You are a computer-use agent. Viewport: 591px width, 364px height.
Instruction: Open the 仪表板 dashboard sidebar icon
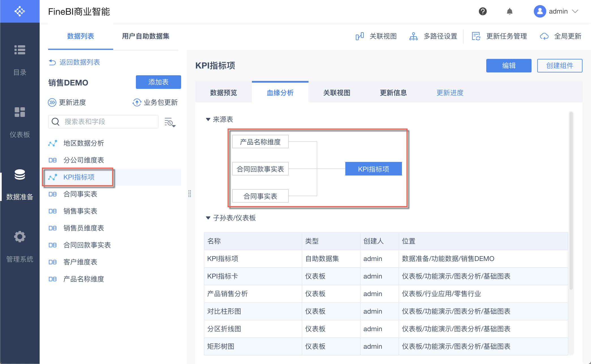click(20, 112)
